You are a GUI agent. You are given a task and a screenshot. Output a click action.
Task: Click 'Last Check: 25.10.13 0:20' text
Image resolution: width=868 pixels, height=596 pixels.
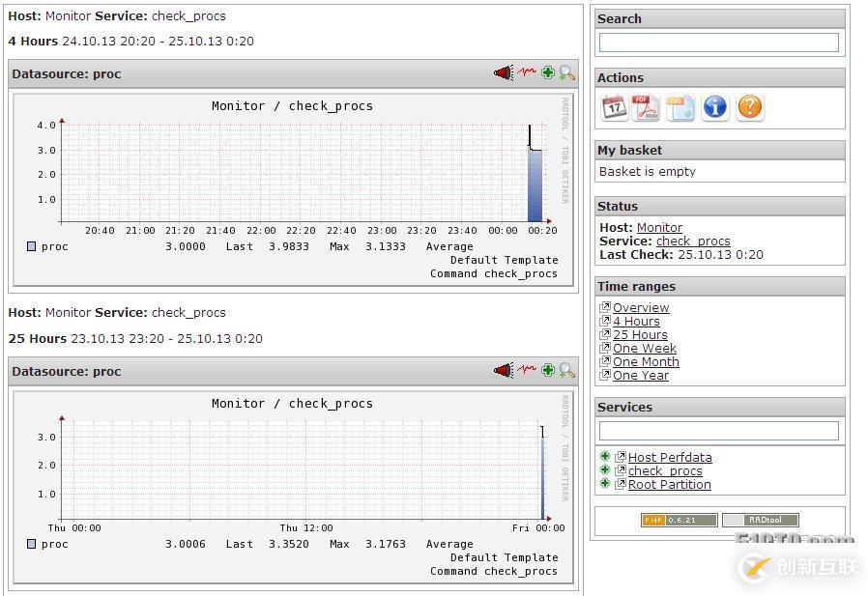[x=681, y=255]
